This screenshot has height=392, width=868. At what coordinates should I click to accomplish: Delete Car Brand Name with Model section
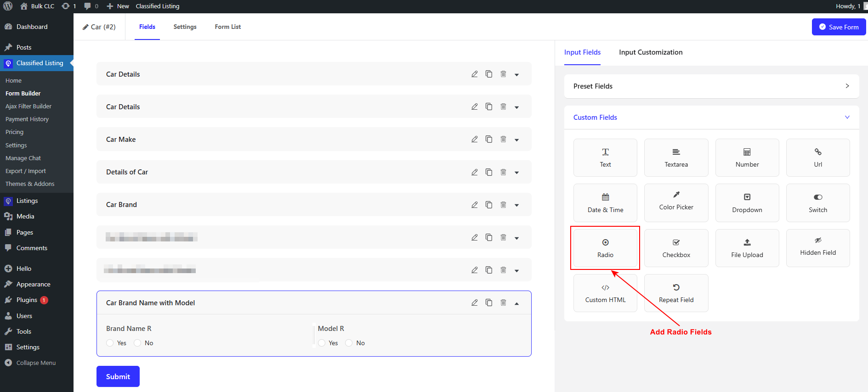[x=503, y=302]
